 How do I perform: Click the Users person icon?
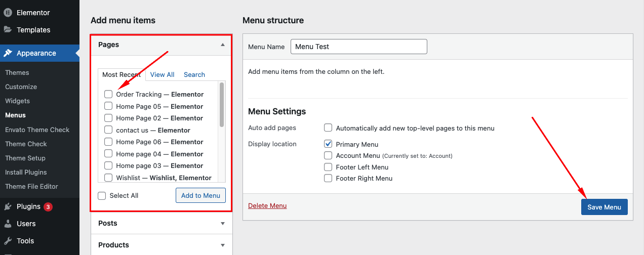click(x=8, y=224)
